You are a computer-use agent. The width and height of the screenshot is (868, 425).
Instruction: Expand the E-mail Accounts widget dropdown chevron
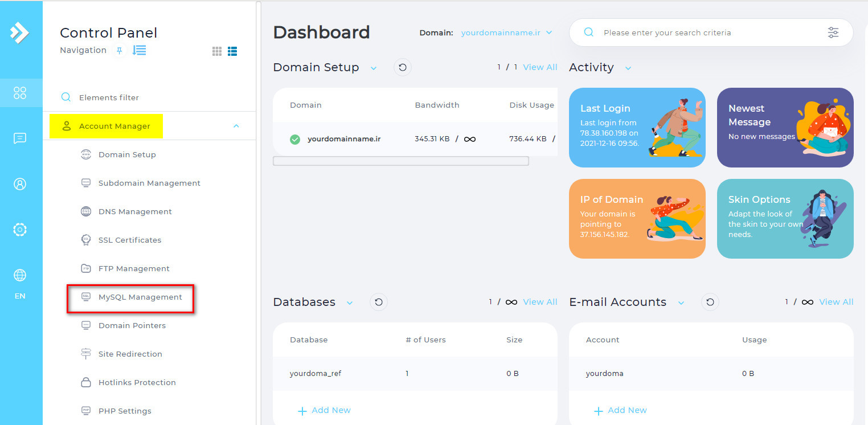(x=681, y=303)
